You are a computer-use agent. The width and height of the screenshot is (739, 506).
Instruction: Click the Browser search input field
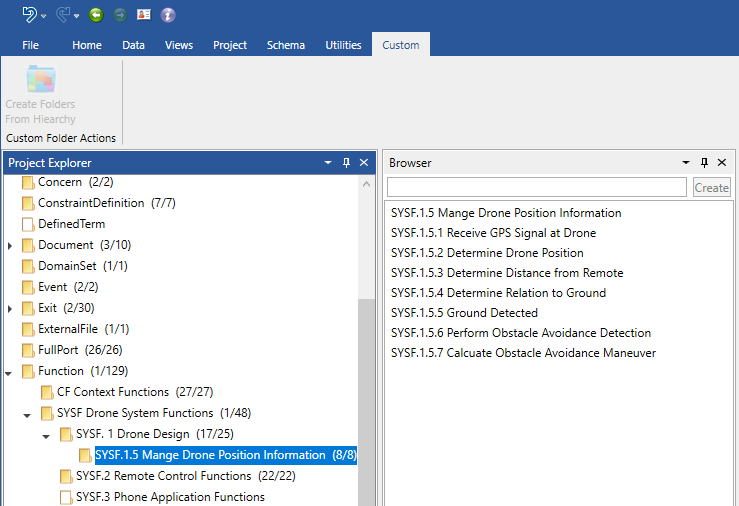click(x=536, y=188)
